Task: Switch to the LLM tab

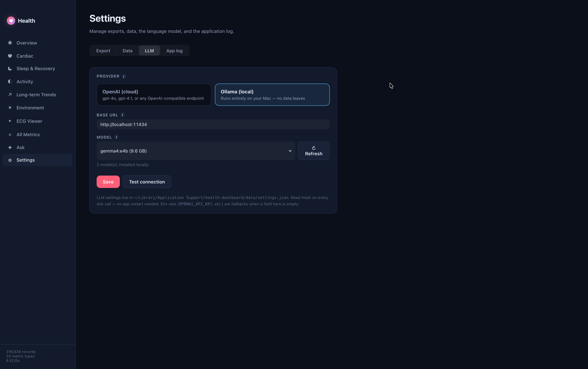Action: pyautogui.click(x=149, y=51)
